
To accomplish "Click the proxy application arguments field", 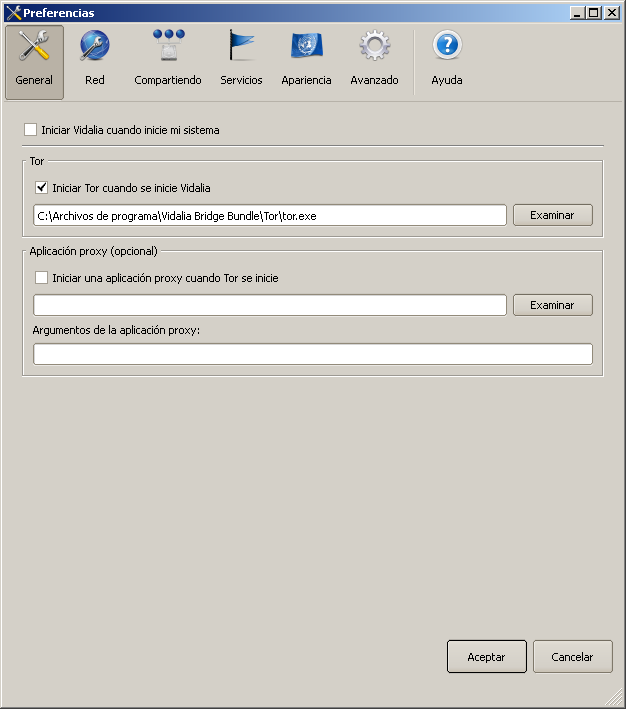I will [x=313, y=354].
